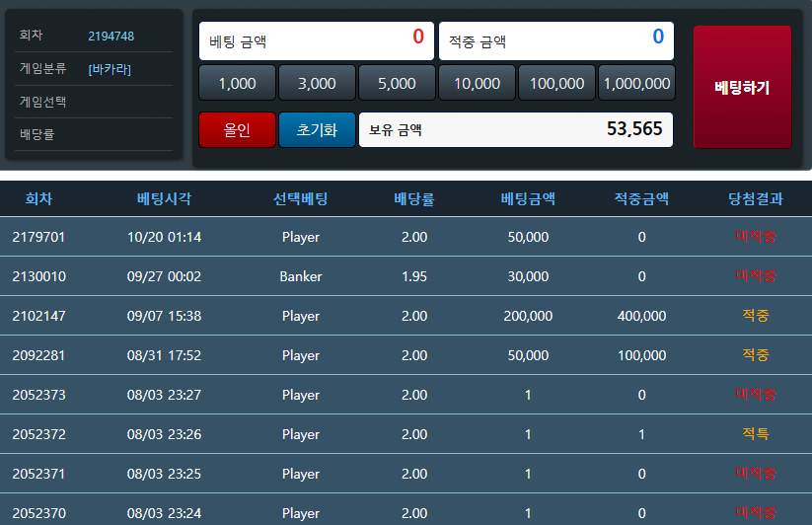
Task: Click the 선택베팅 column header
Action: point(300,198)
